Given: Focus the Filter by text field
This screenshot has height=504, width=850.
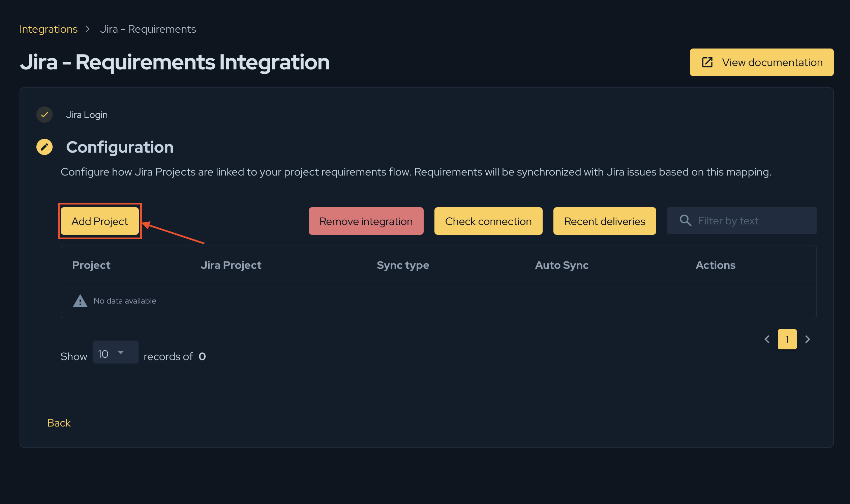Looking at the screenshot, I should [x=741, y=221].
